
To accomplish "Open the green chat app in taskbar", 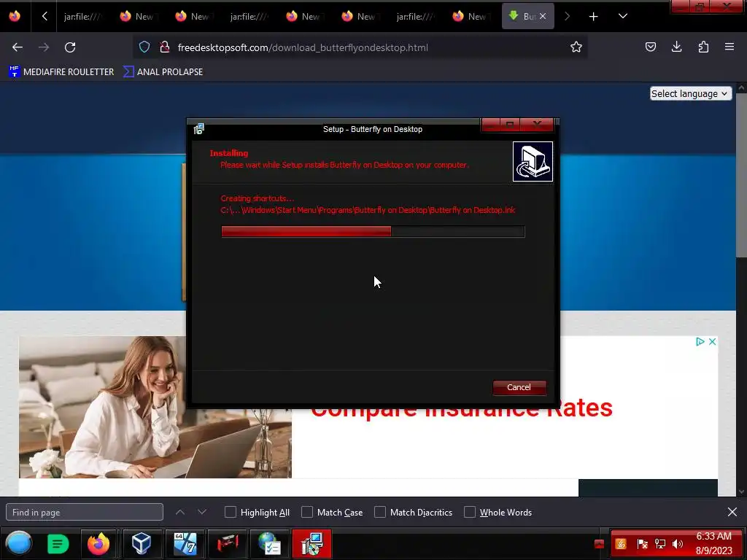I will pyautogui.click(x=58, y=543).
